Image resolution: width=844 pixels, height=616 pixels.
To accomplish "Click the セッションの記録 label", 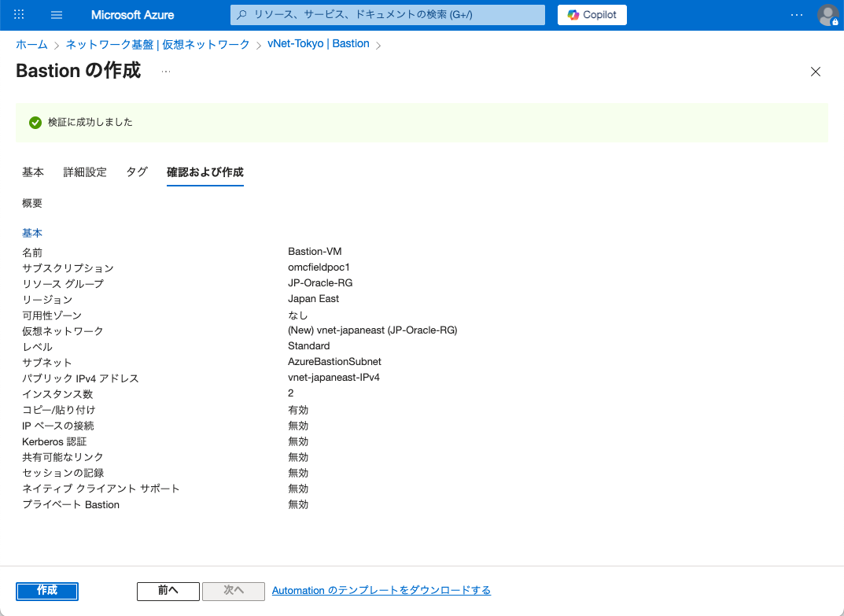I will pyautogui.click(x=63, y=473).
